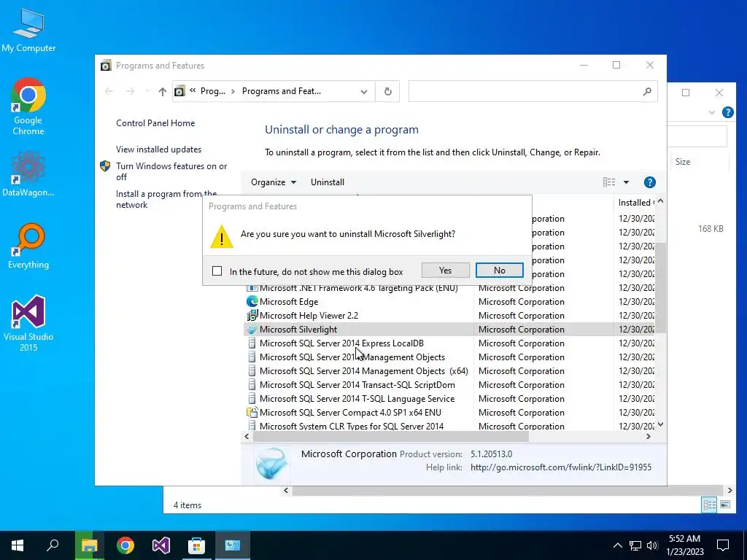This screenshot has height=560, width=747.
Task: Cancel uninstall with No button
Action: [499, 271]
